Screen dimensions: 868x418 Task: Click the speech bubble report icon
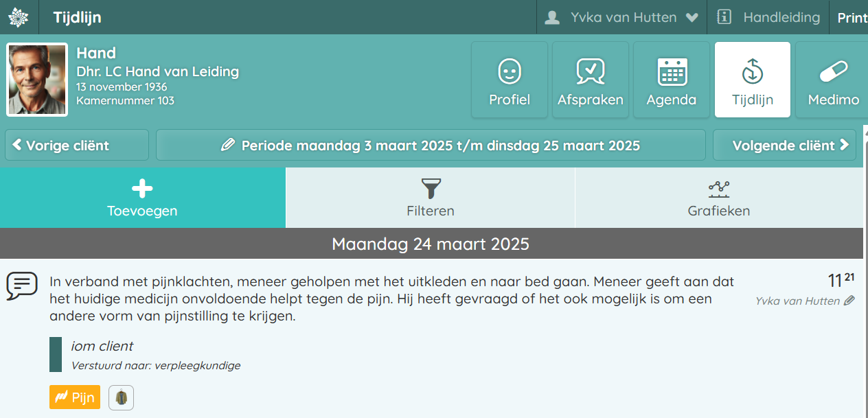coord(22,286)
